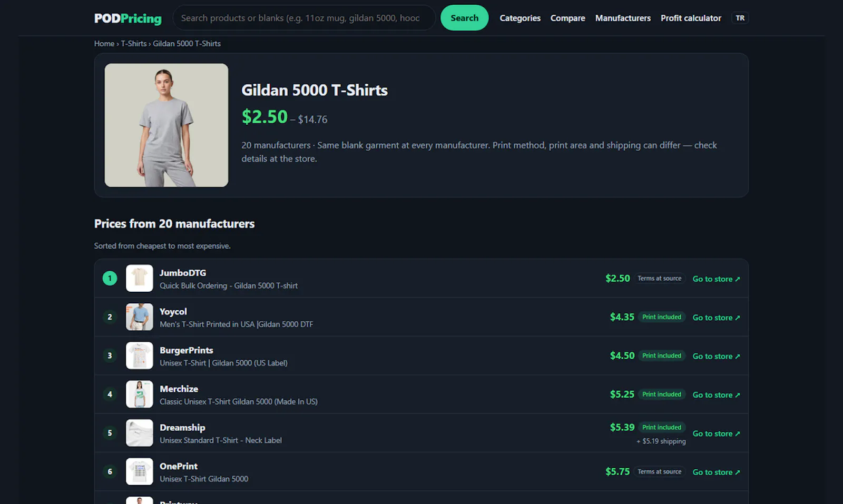The width and height of the screenshot is (843, 504).
Task: Click the Terms at source badge for OnePrint
Action: (660, 471)
